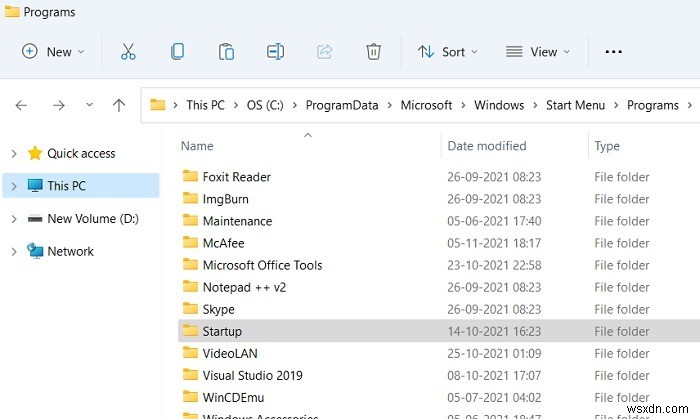Click the Foxit Reader folder icon
The width and height of the screenshot is (700, 419).
click(190, 176)
